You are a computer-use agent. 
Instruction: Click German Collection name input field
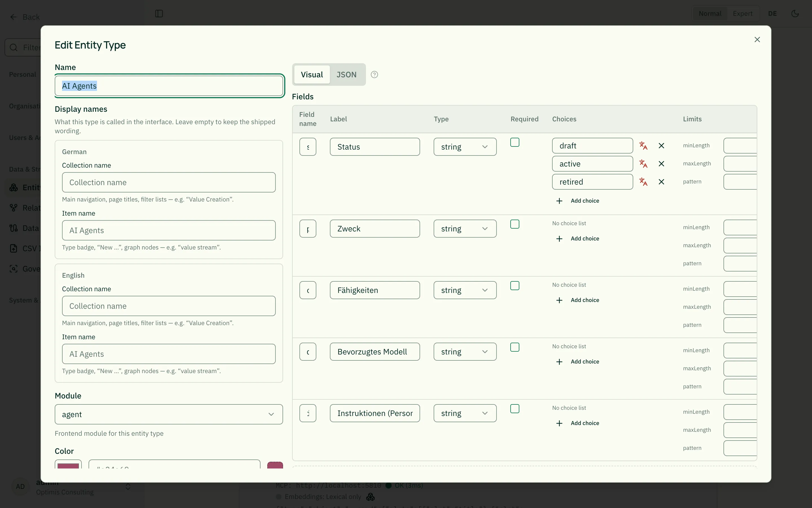[x=169, y=182]
